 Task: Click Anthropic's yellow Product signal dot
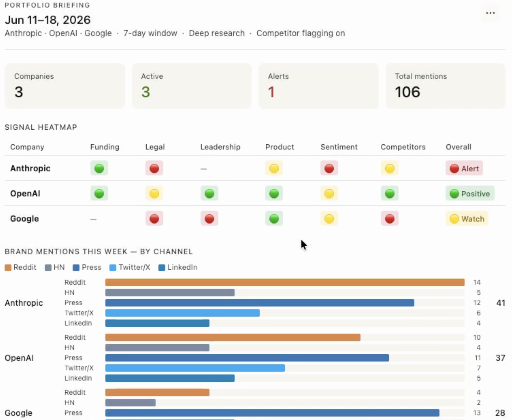pyautogui.click(x=274, y=168)
